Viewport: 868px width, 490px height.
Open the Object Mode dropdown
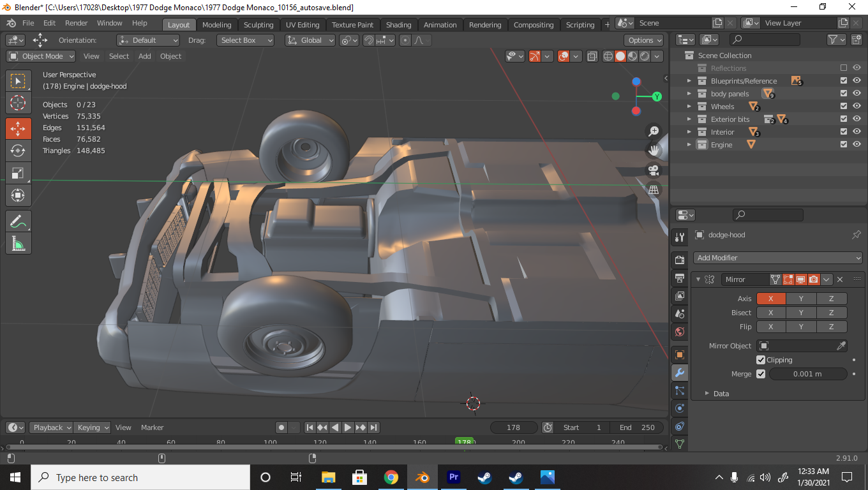tap(41, 56)
